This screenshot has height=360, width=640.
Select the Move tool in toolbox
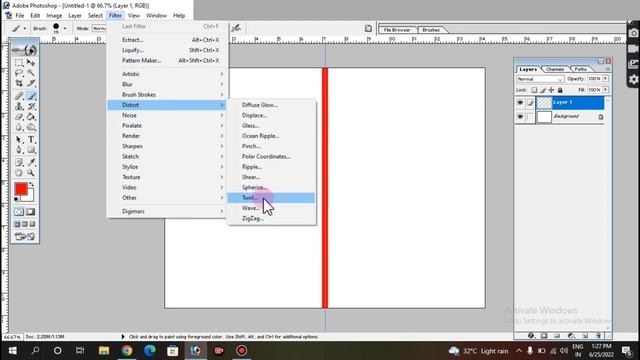pyautogui.click(x=31, y=62)
